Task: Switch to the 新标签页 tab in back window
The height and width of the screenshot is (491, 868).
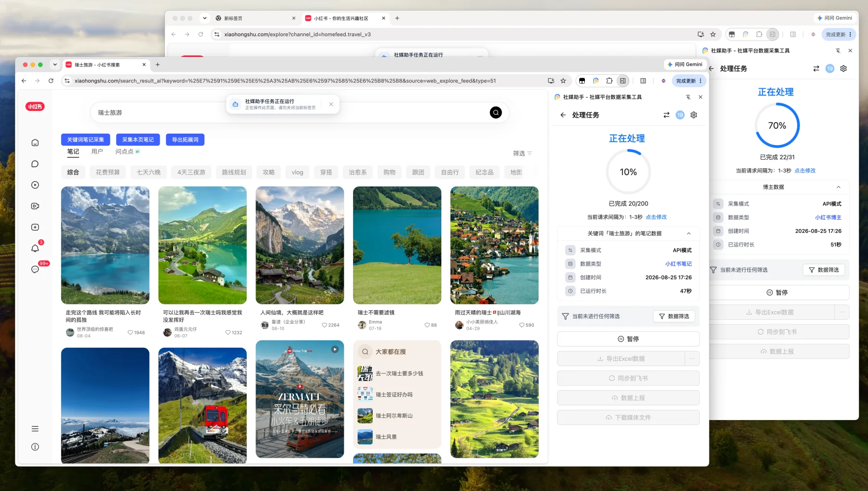Action: click(256, 18)
